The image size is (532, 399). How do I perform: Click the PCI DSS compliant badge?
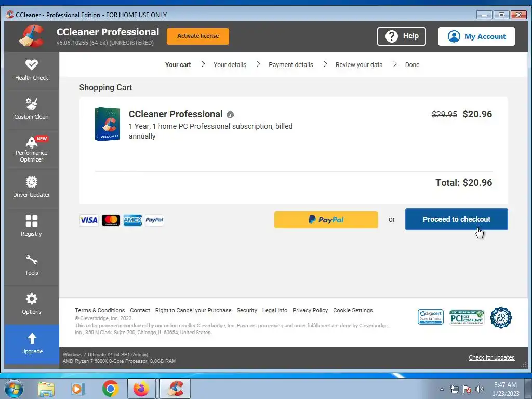click(x=467, y=317)
